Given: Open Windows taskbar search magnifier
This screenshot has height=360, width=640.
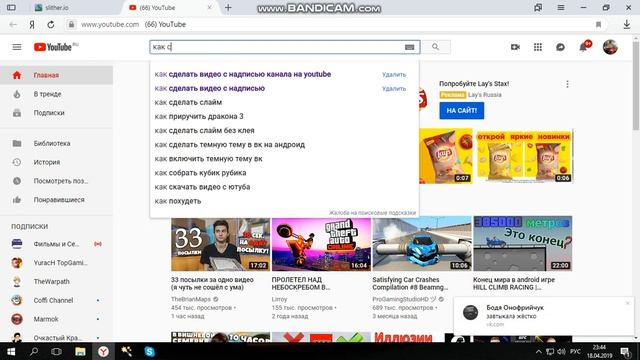Looking at the screenshot, I should pos(34,351).
